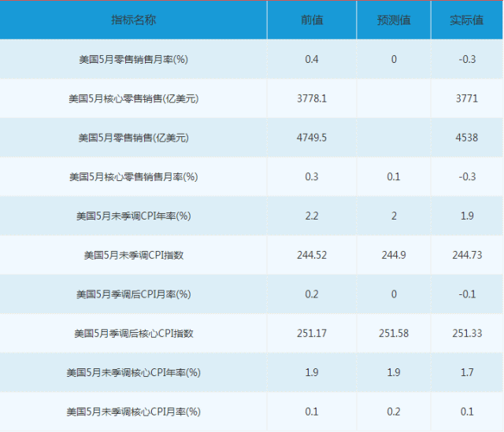
Task: Select the 美国5月零售销售(亿美元) row name
Action: coord(133,138)
